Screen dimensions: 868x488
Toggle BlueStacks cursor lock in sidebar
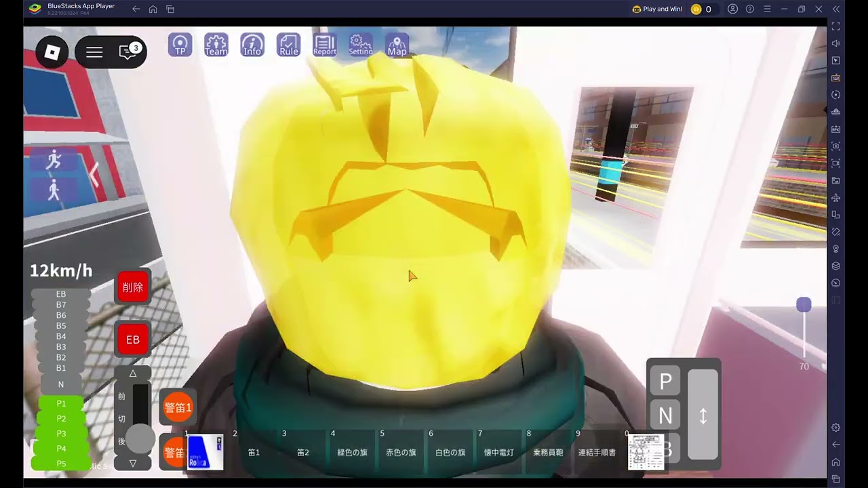tap(836, 60)
